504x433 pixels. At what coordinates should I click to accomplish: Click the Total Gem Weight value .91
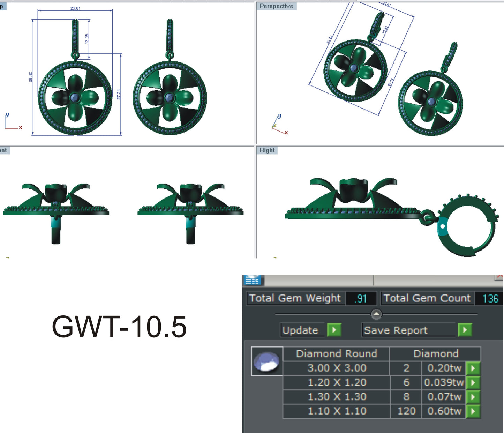click(x=361, y=299)
